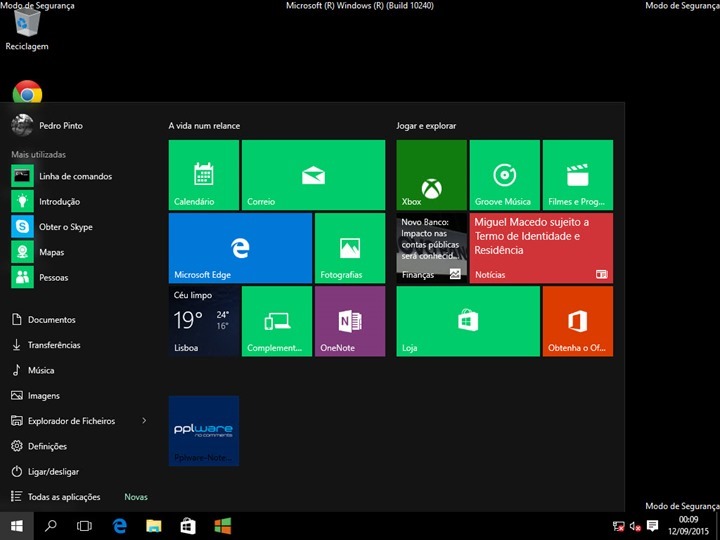Click the 'A vida num relance' group title
720x540 pixels.
(204, 126)
